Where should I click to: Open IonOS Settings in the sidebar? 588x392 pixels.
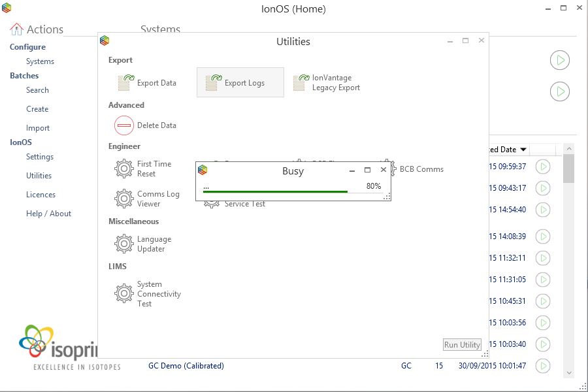[x=40, y=157]
